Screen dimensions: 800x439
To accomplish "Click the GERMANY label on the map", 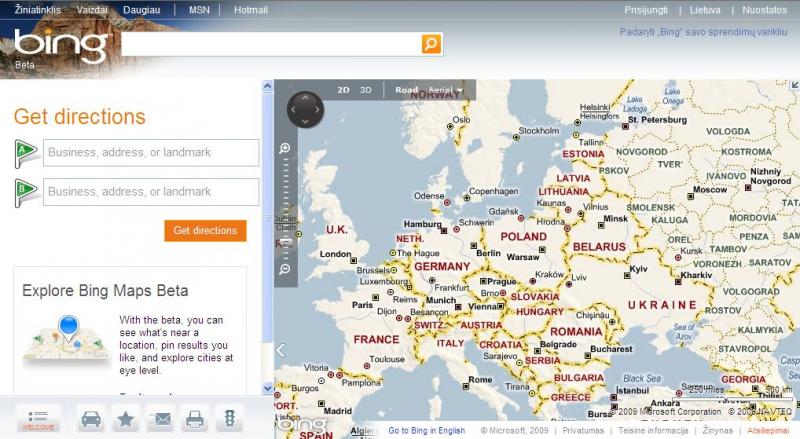I will click(x=442, y=266).
